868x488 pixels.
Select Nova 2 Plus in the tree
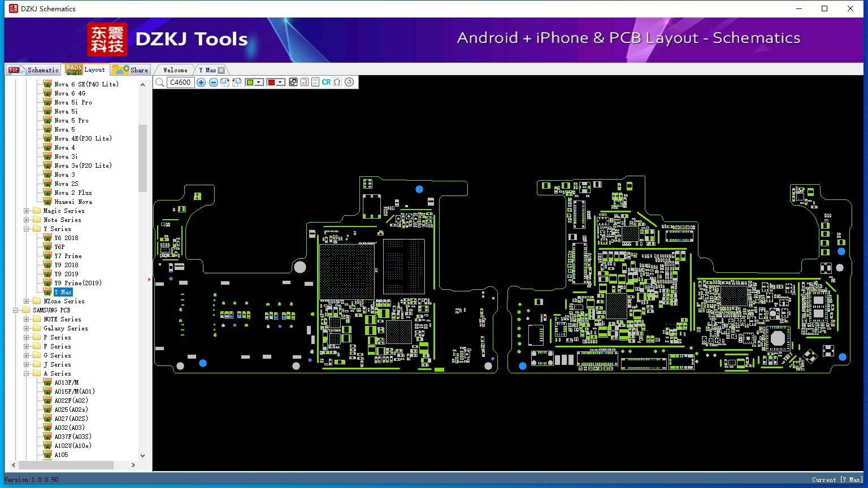point(73,193)
